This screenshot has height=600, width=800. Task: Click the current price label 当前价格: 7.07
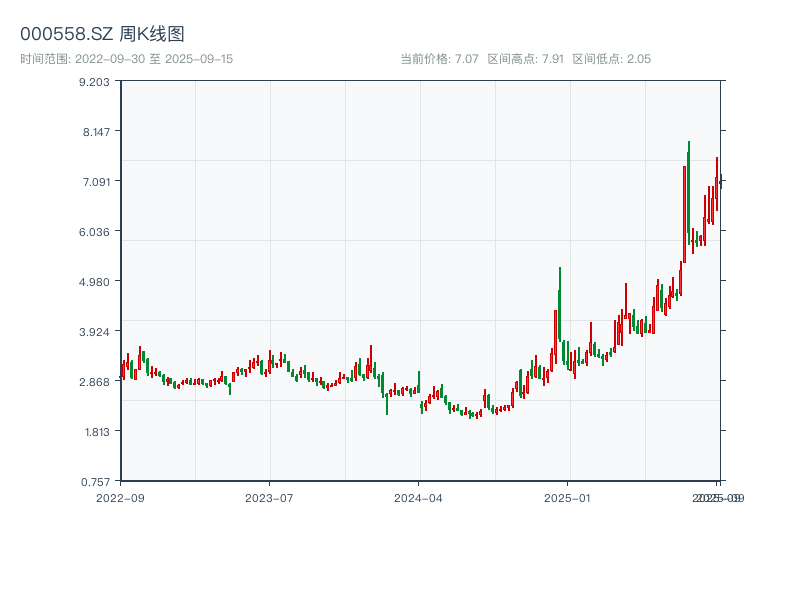click(439, 59)
